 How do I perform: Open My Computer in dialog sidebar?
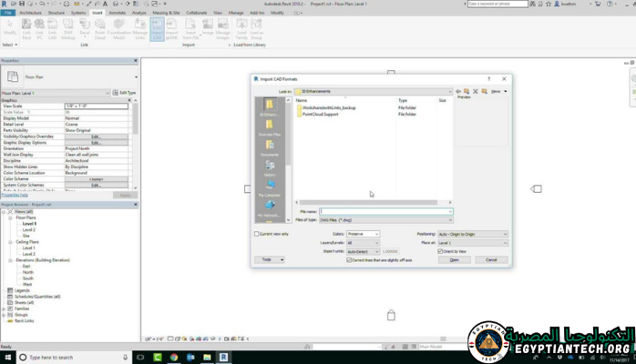[x=270, y=188]
